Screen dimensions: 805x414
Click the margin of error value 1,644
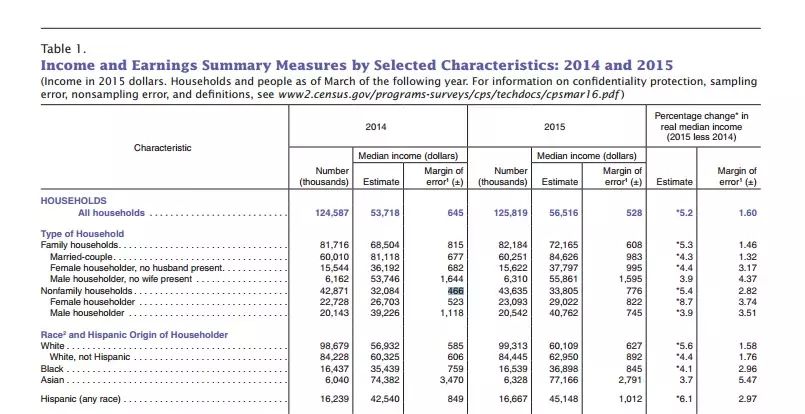(x=452, y=279)
